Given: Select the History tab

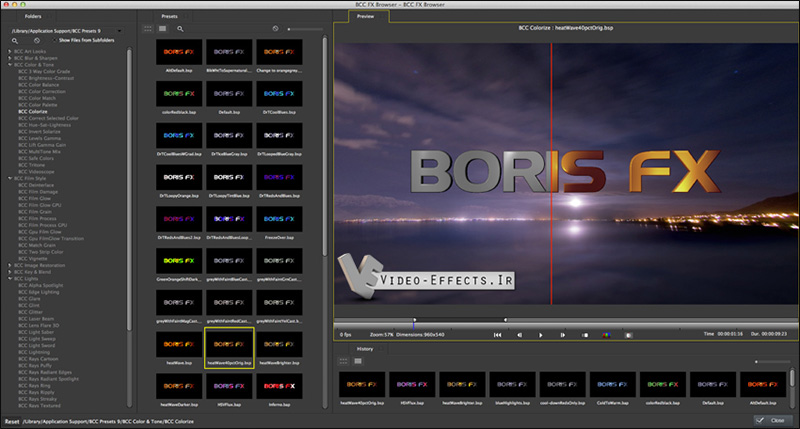Looking at the screenshot, I should [365, 349].
